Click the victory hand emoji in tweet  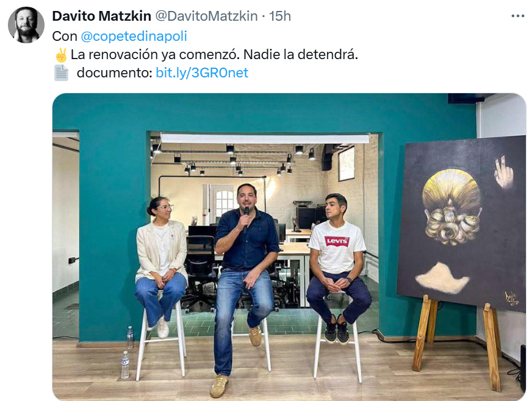click(61, 55)
